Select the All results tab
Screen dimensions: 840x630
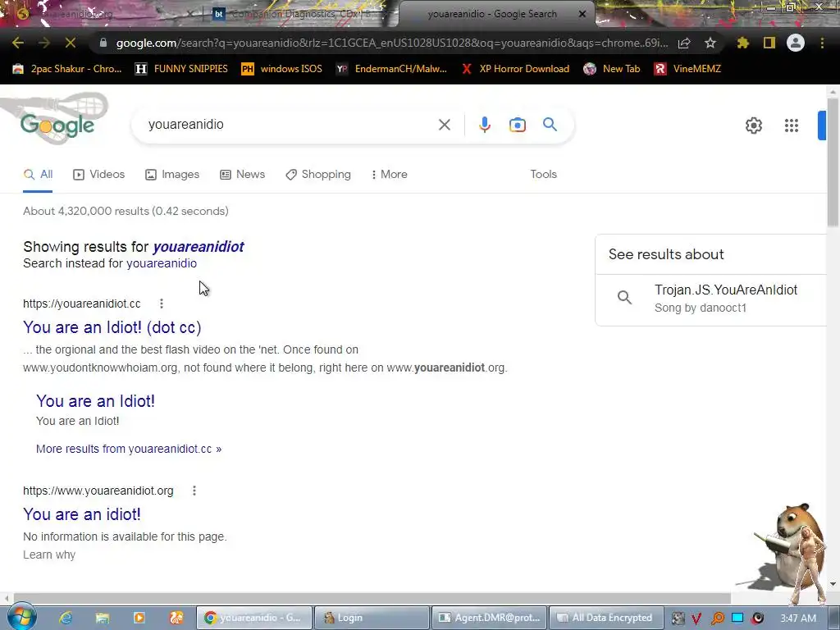(x=38, y=175)
